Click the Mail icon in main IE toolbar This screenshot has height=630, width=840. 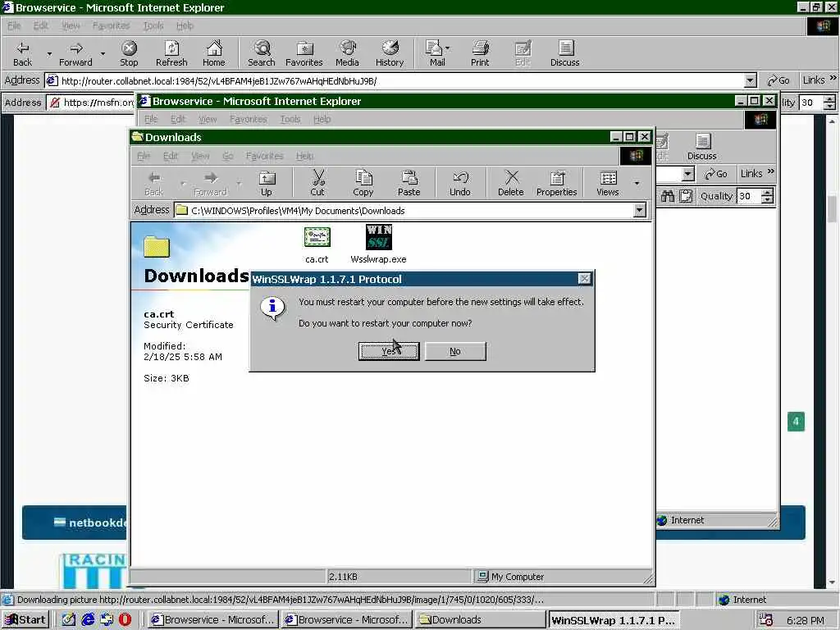437,53
